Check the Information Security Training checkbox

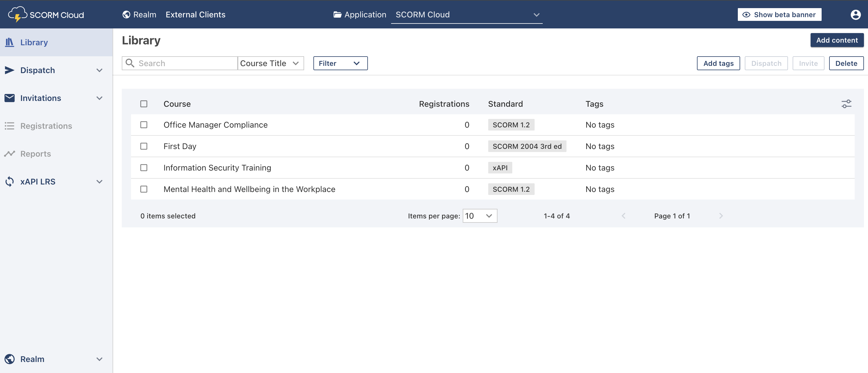[144, 168]
